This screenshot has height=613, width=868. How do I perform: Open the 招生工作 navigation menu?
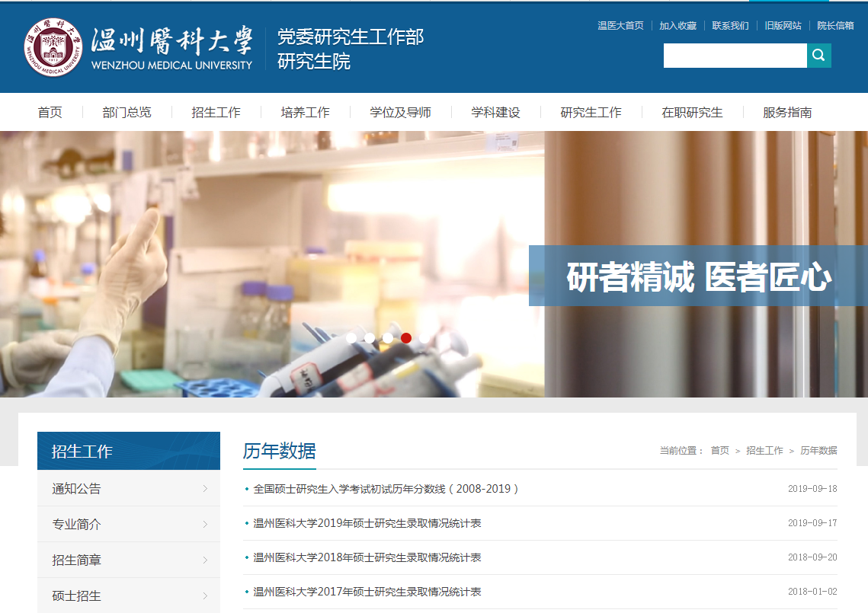(x=216, y=113)
